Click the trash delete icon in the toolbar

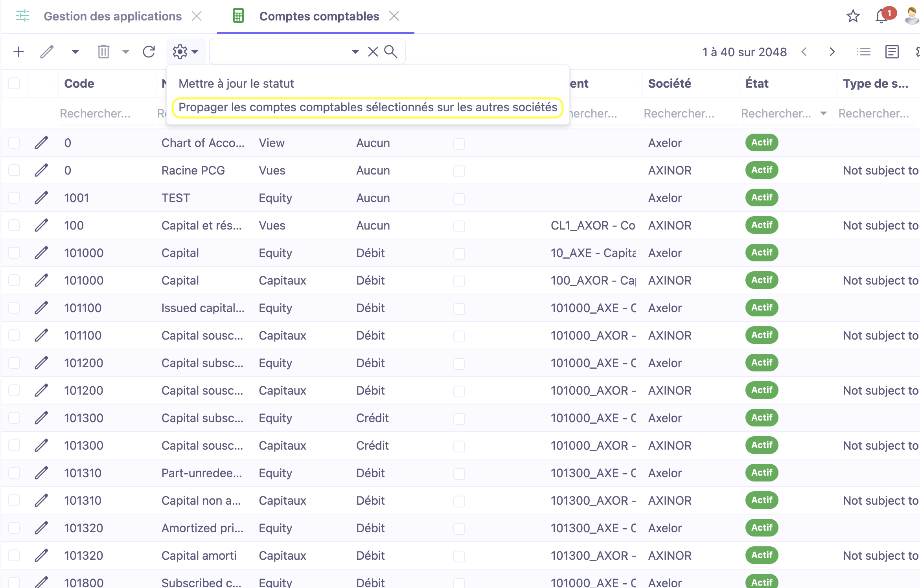[x=103, y=52]
